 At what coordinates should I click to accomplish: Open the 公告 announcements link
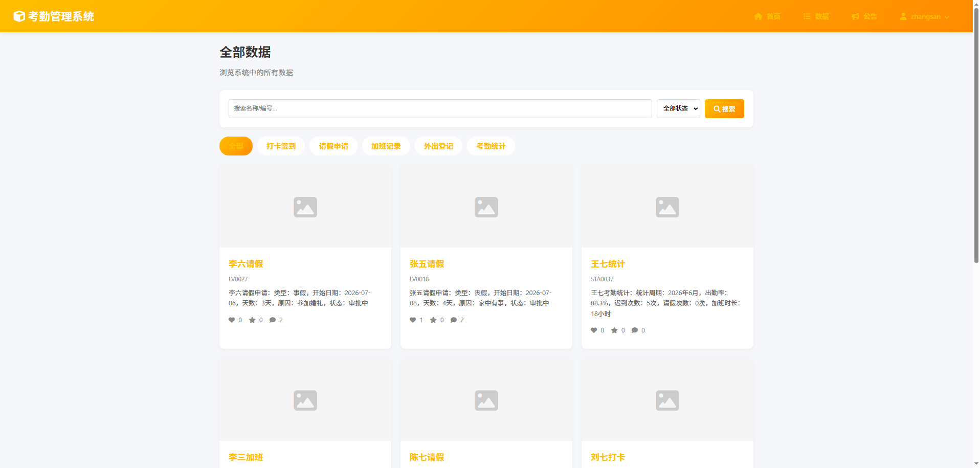[x=864, y=16]
